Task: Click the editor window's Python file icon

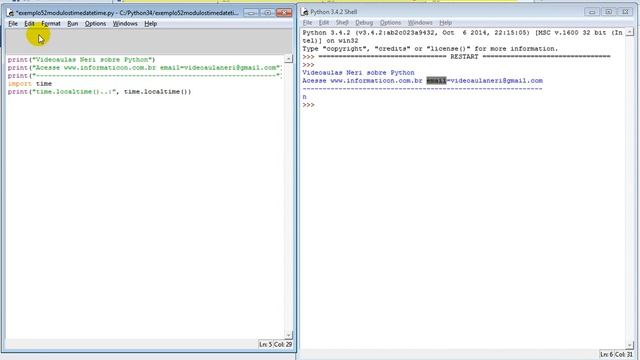Action: (11, 13)
